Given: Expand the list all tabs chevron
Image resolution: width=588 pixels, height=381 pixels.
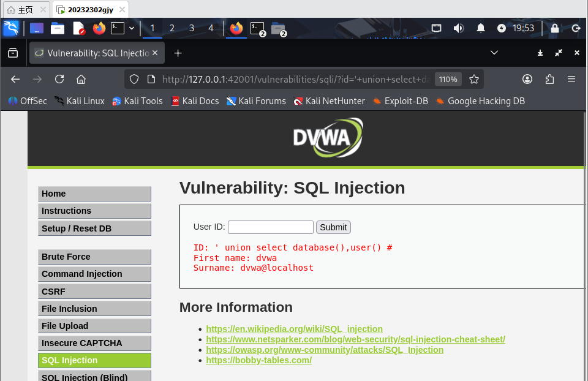Looking at the screenshot, I should (494, 53).
